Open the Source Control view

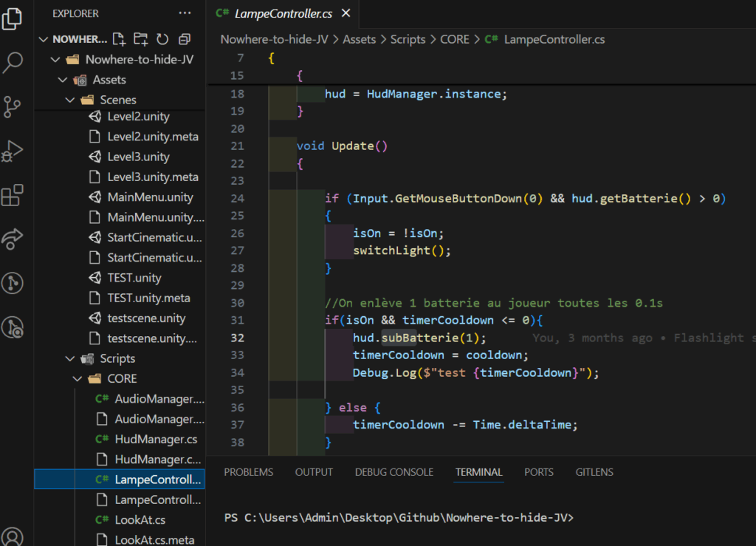[x=13, y=106]
